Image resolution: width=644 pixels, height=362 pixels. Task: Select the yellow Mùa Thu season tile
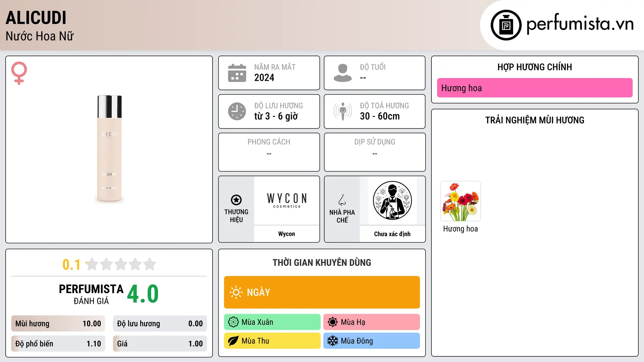coord(272,341)
